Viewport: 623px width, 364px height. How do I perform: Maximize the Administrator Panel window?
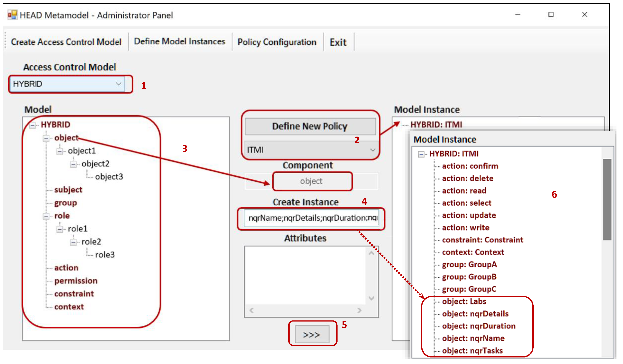551,15
